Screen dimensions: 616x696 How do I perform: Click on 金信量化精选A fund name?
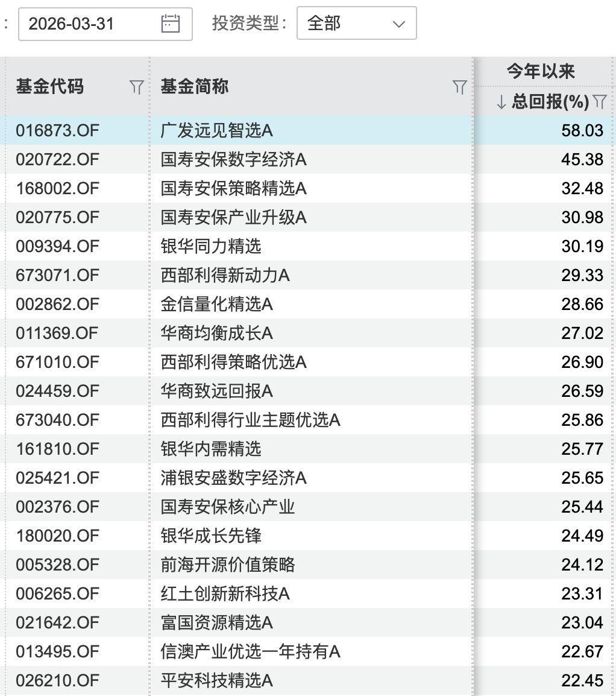pos(216,304)
